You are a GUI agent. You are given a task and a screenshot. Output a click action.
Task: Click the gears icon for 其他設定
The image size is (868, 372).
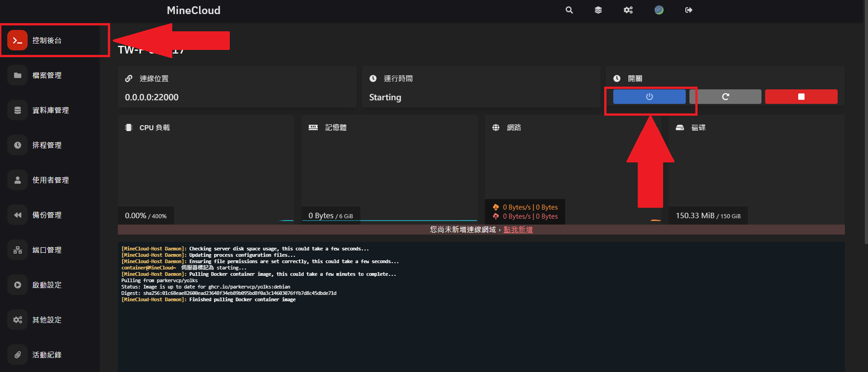pos(18,320)
